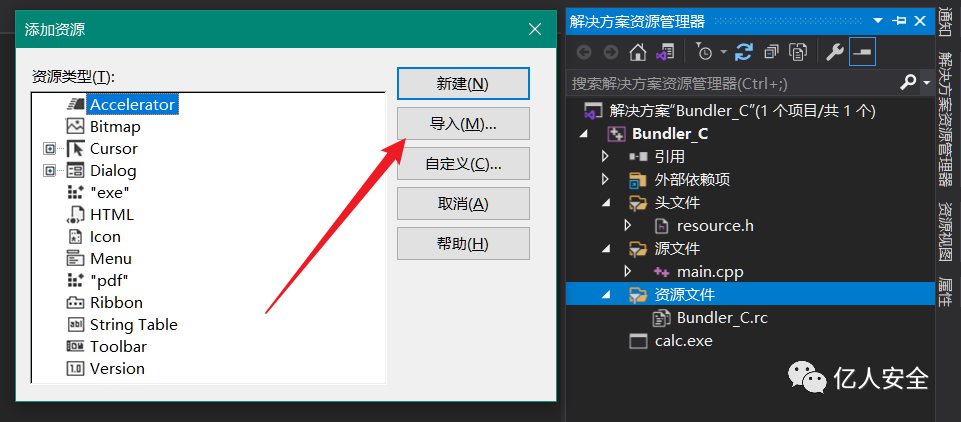Pin the Solution Explorer panel with the pushpin

[899, 20]
